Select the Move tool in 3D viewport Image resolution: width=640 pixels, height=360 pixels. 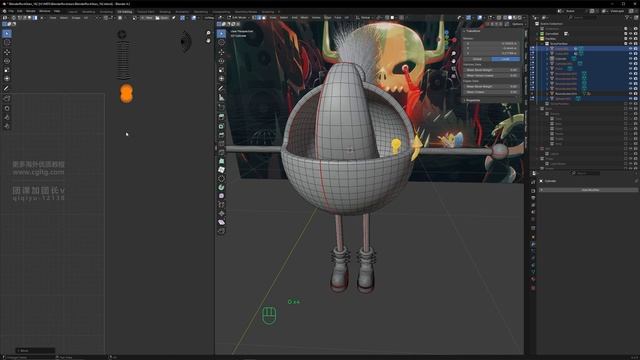221,52
